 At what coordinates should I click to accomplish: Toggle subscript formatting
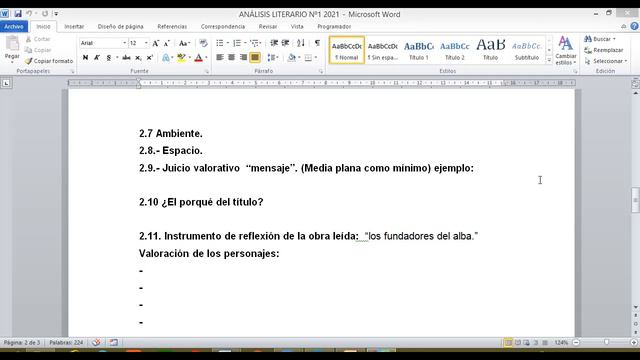pos(138,58)
